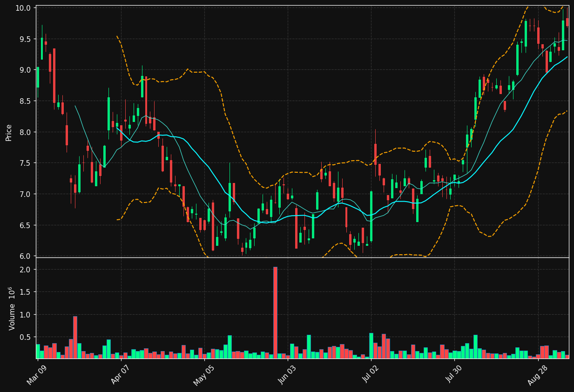Click the tallest red volume bar above 2.0
Screen dimensions: 574x392
coord(275,313)
